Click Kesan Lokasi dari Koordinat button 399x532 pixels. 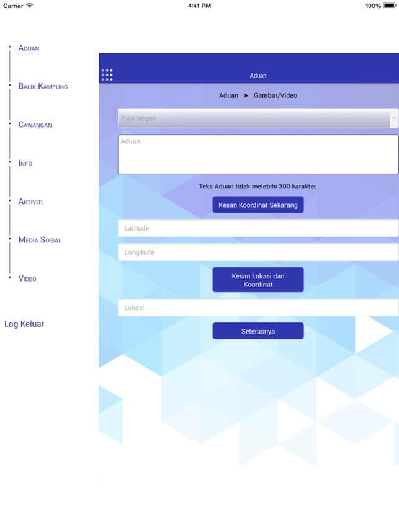258,280
